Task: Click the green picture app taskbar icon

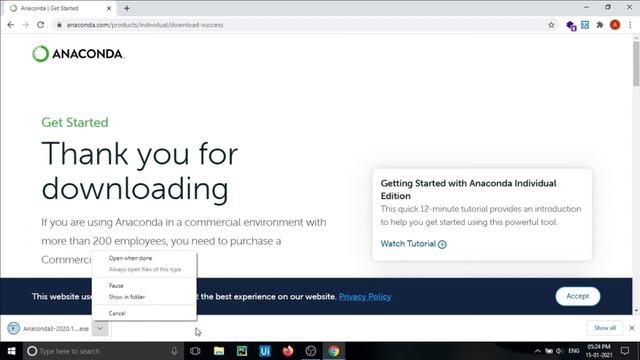Action: 242,351
